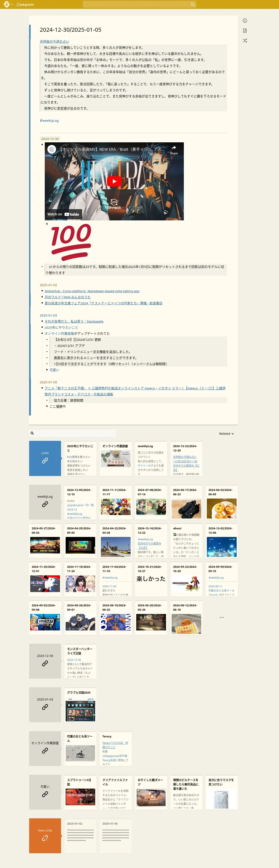Image resolution: width=279 pixels, height=868 pixels.
Task: Open the weeklyLog description card
Action: 151,458
